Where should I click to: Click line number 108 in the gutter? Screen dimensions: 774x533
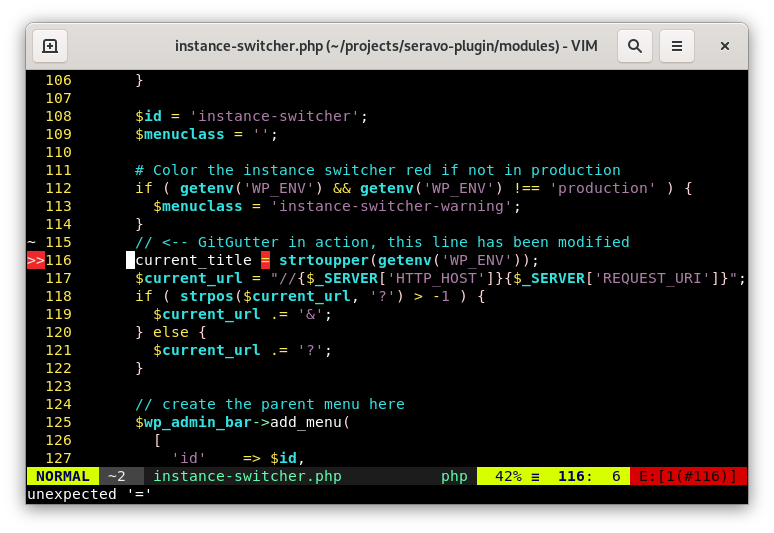[x=58, y=116]
